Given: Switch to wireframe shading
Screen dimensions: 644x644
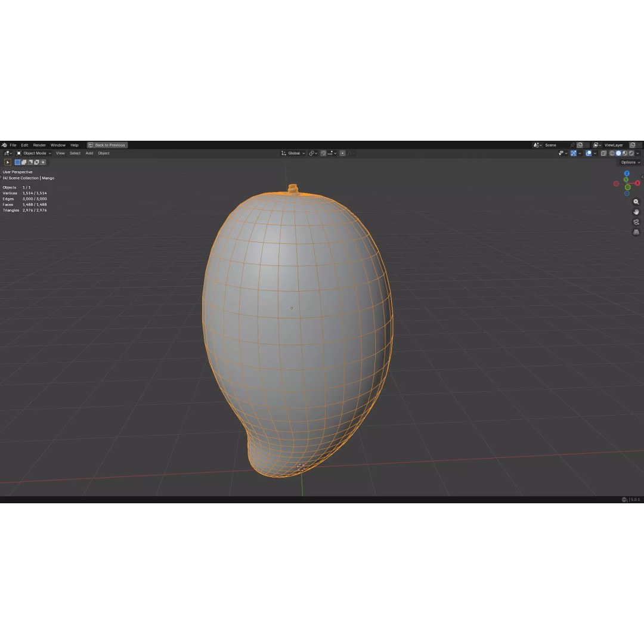Looking at the screenshot, I should pos(612,153).
